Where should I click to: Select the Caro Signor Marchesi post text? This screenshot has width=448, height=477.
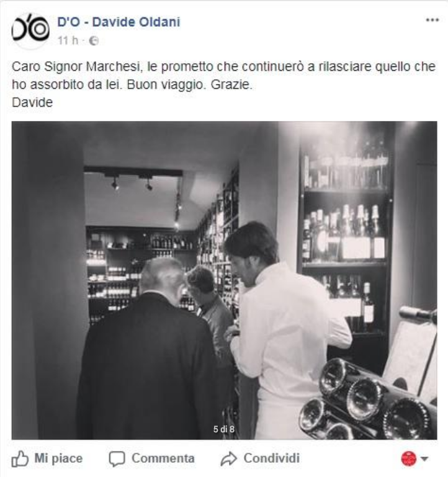(x=224, y=76)
